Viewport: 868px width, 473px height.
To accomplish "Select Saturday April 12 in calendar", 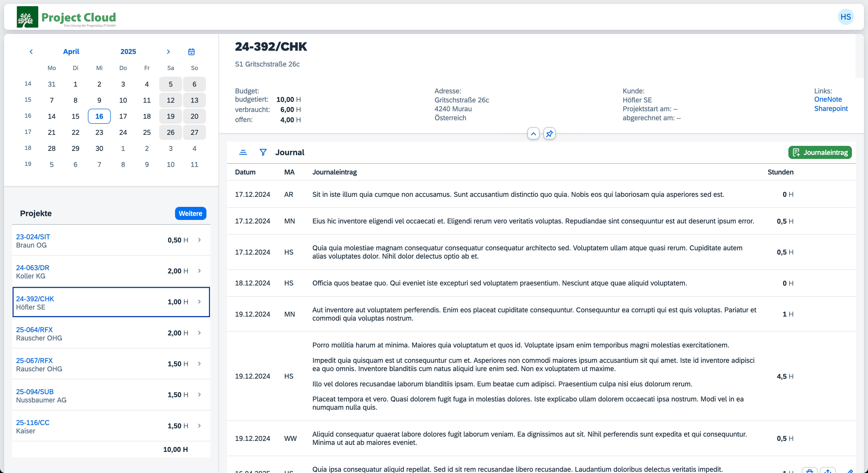I will click(x=171, y=100).
